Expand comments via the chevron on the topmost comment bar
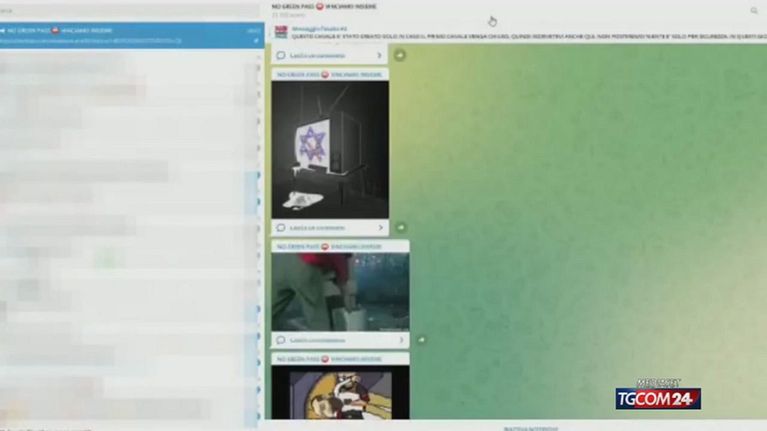The width and height of the screenshot is (767, 431). 379,56
